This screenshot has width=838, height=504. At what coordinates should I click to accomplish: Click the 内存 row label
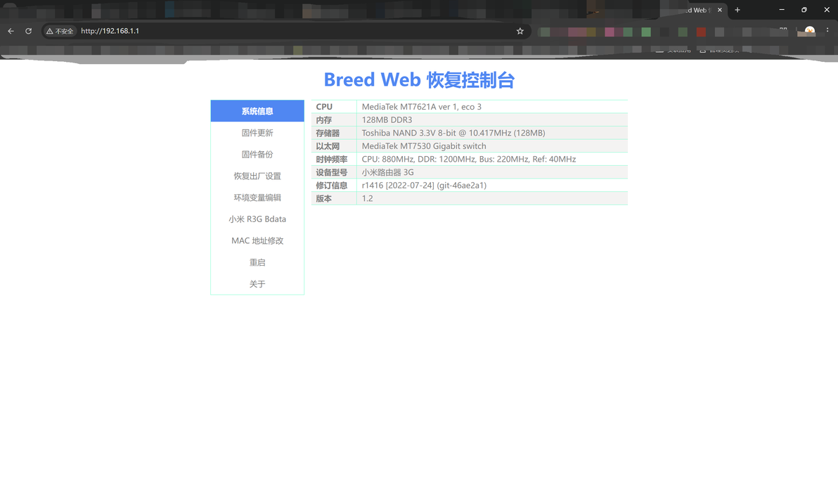(x=324, y=119)
